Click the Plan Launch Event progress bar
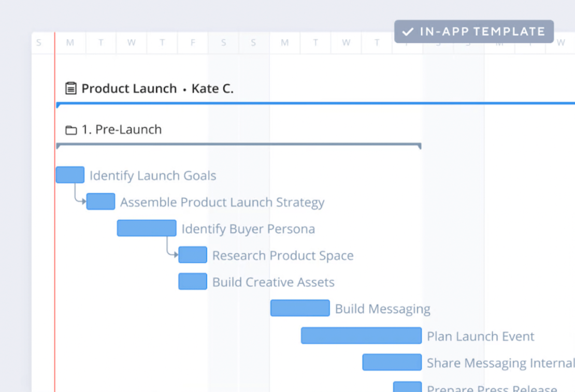 (x=361, y=336)
